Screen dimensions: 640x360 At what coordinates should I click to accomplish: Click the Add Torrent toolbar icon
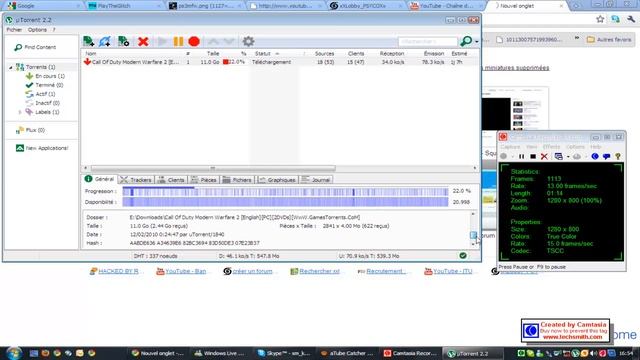[89, 41]
